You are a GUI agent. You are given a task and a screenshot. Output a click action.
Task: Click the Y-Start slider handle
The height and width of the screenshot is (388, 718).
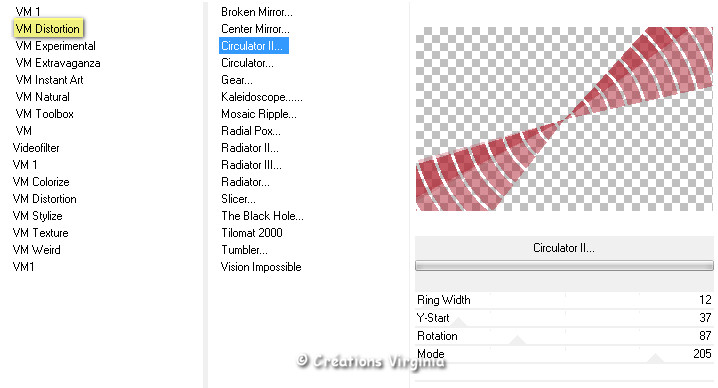click(x=459, y=322)
